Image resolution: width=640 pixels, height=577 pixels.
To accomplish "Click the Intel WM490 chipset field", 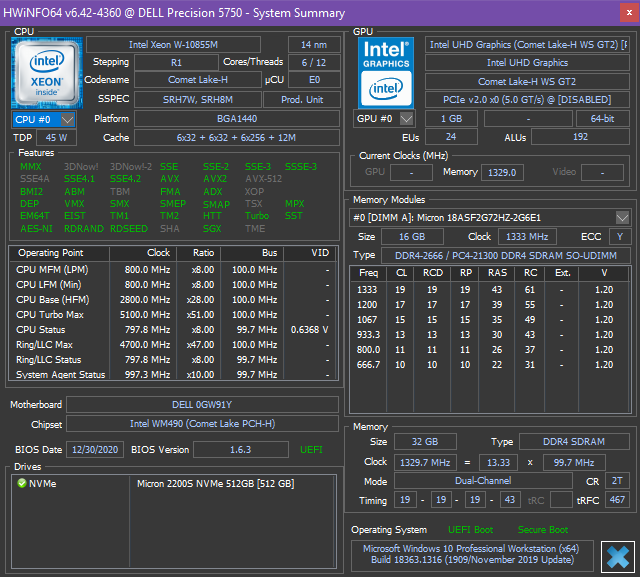I will tap(201, 424).
